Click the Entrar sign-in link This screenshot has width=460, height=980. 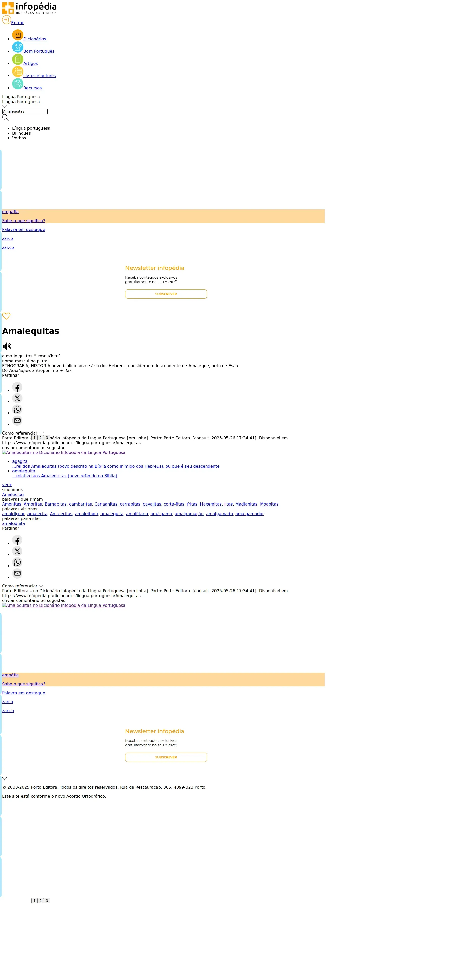(x=18, y=23)
